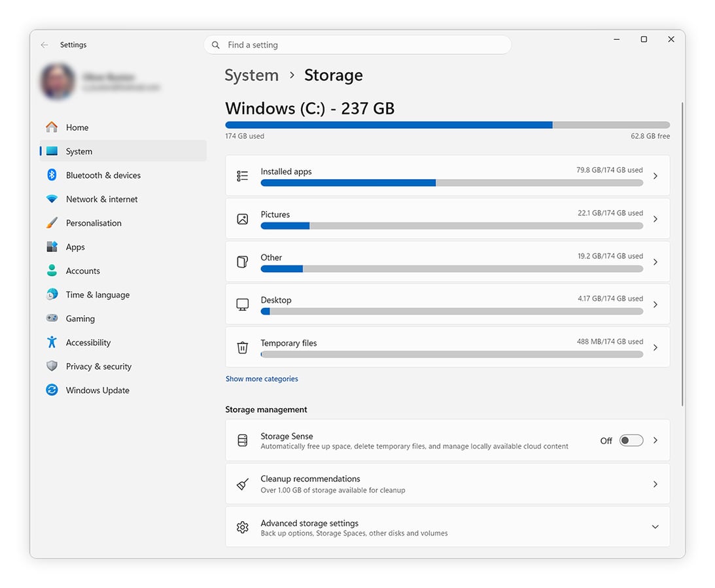Click the System monitor icon in sidebar
715x588 pixels.
click(52, 151)
